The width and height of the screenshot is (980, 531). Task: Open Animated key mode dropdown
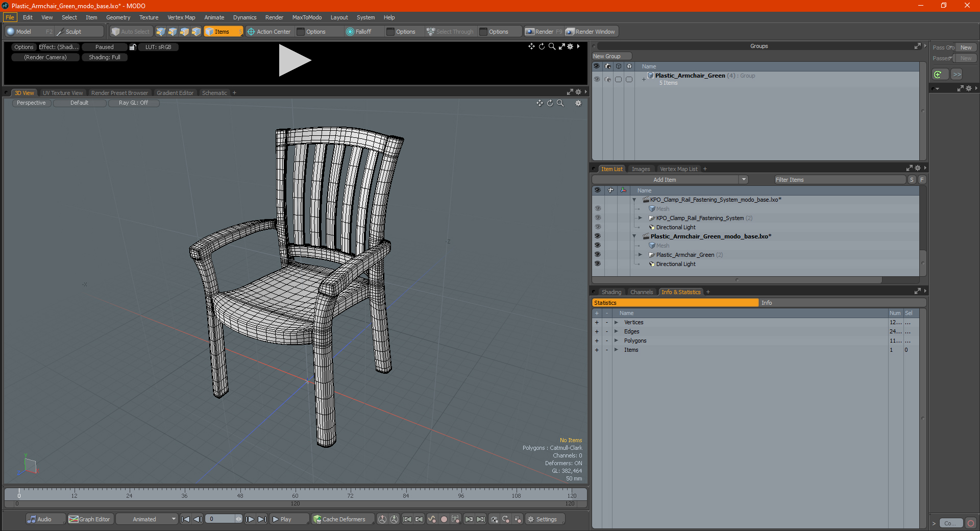point(147,519)
